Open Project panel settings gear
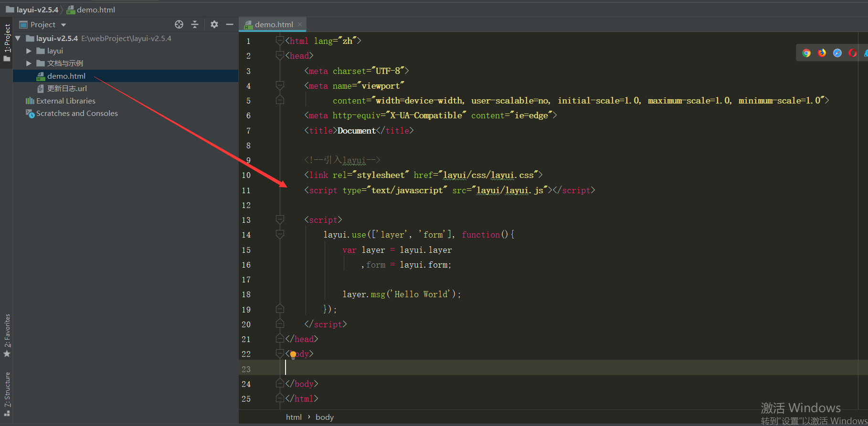The image size is (868, 426). pos(214,24)
